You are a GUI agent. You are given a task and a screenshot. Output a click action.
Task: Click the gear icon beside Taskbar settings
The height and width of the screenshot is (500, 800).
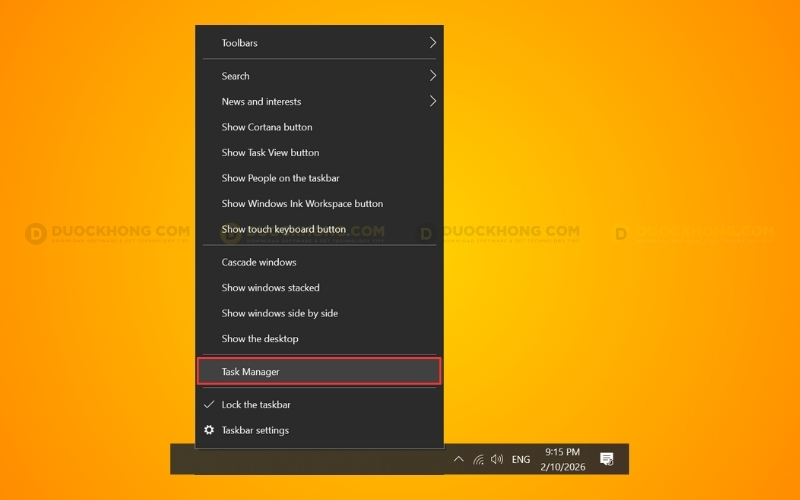tap(209, 430)
